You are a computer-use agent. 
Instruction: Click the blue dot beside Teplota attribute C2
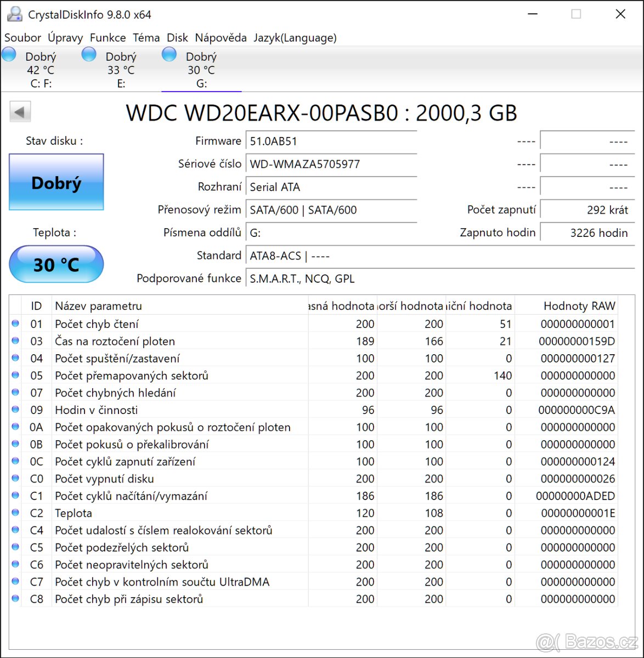click(15, 513)
